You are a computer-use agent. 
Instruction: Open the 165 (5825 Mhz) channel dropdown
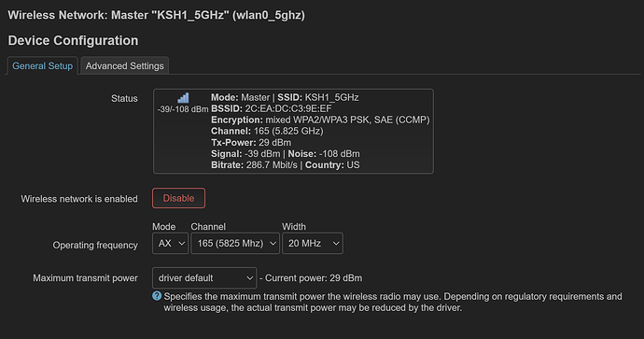click(x=235, y=243)
